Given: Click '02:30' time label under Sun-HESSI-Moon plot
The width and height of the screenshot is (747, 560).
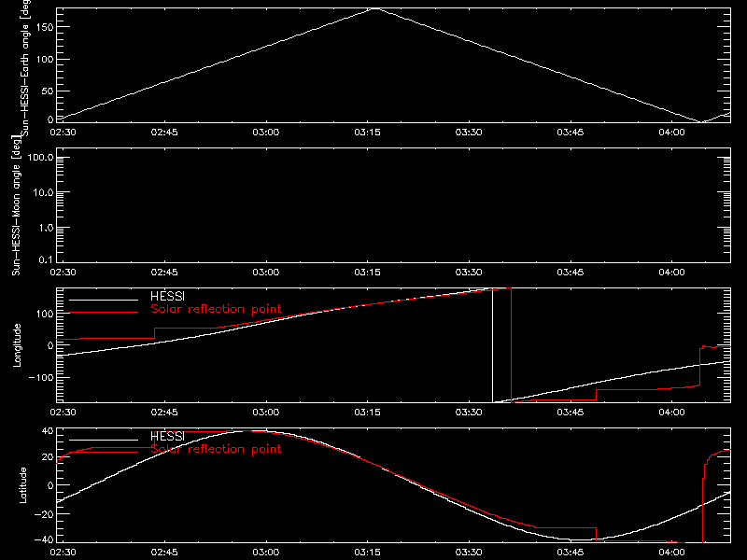Looking at the screenshot, I should click(63, 272).
